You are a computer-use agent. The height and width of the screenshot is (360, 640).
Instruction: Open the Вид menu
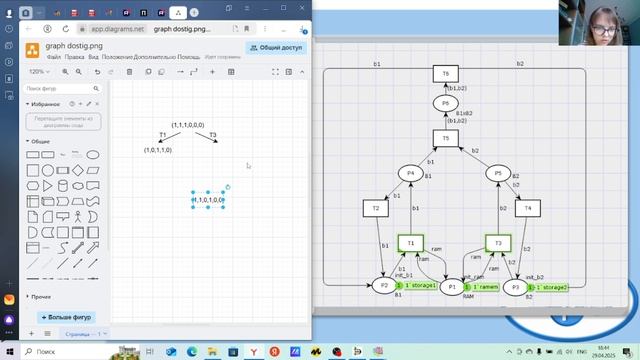click(93, 57)
